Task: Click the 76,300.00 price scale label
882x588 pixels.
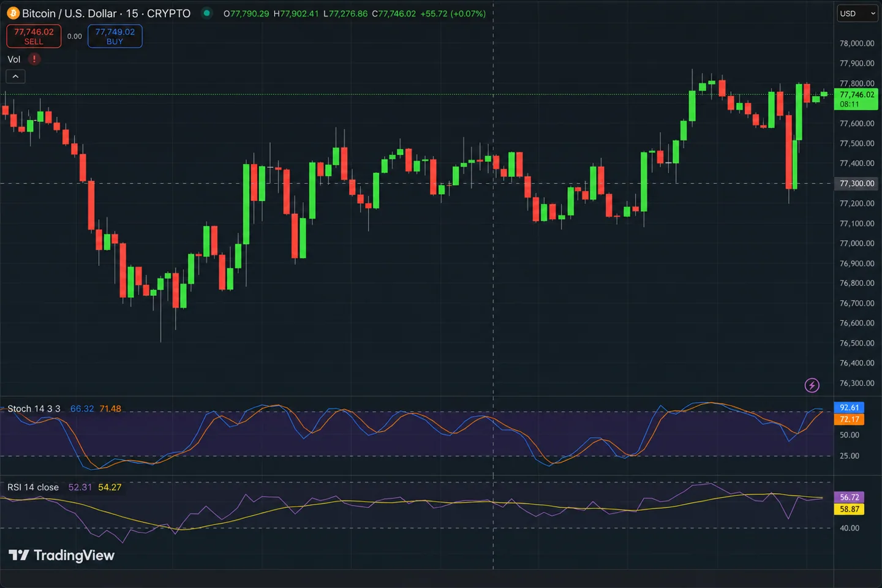Action: coord(856,383)
